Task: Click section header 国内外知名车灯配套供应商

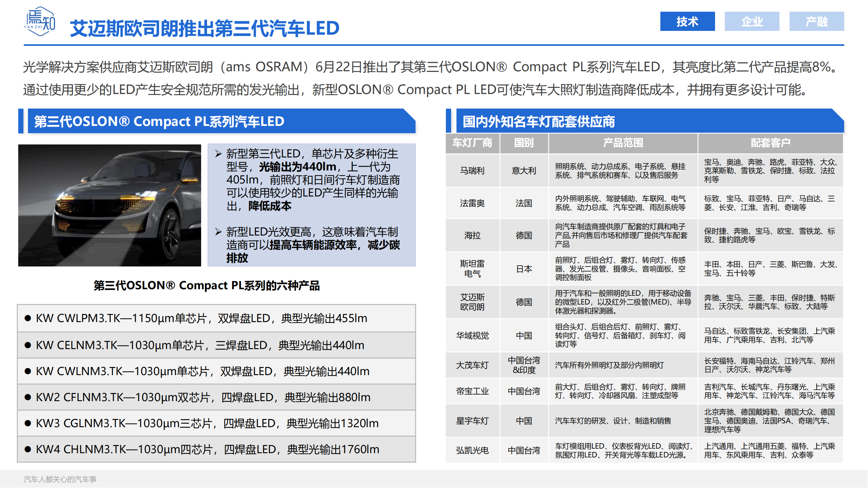Action: pos(650,121)
